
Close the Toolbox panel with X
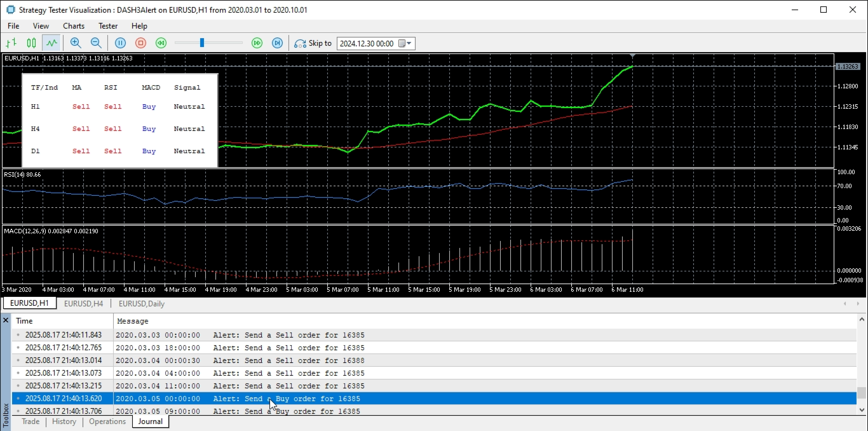click(6, 320)
